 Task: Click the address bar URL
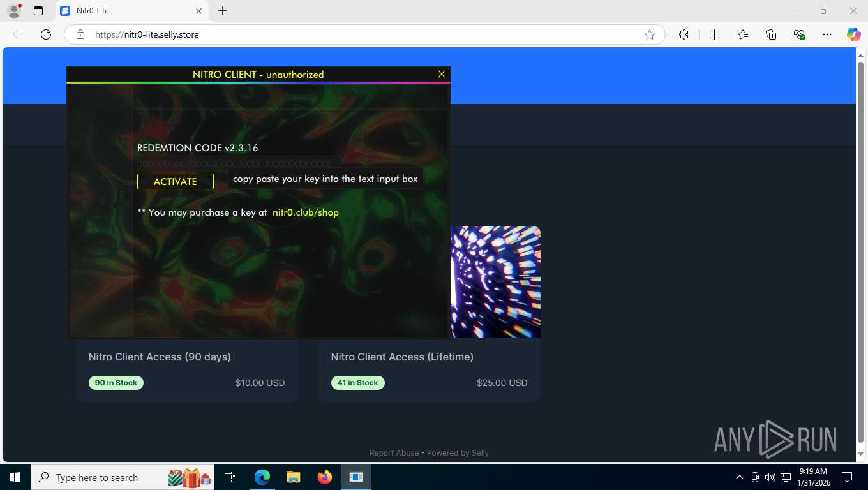coord(147,34)
